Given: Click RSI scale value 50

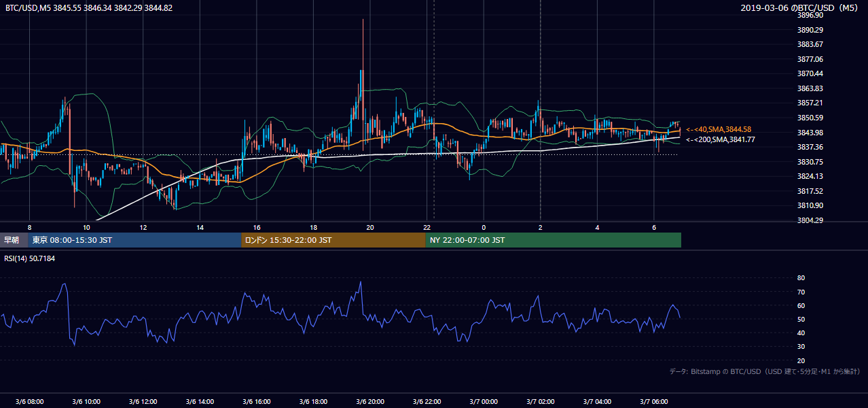Looking at the screenshot, I should (x=801, y=319).
